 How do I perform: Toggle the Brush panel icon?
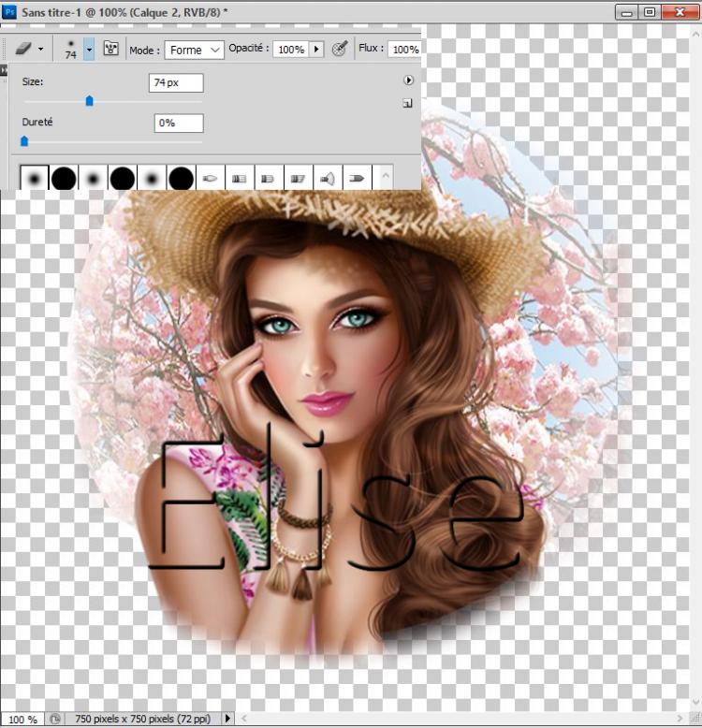pos(111,50)
